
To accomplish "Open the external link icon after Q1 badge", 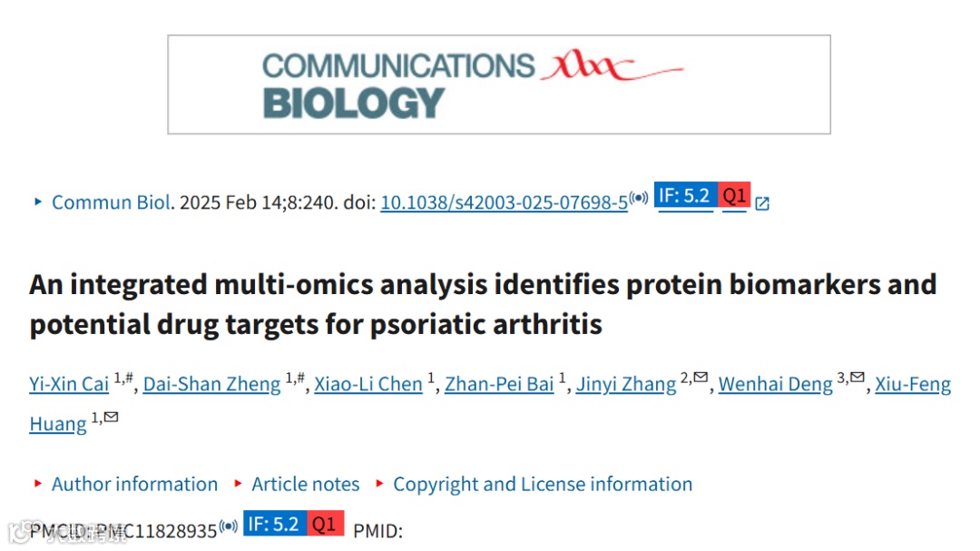I will coord(762,203).
